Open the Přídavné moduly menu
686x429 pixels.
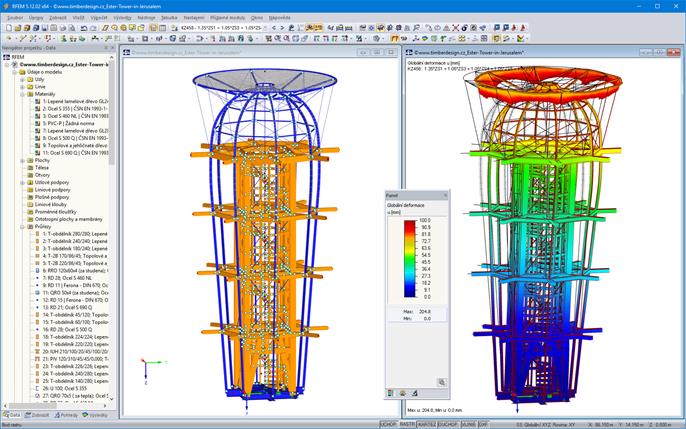(x=228, y=18)
